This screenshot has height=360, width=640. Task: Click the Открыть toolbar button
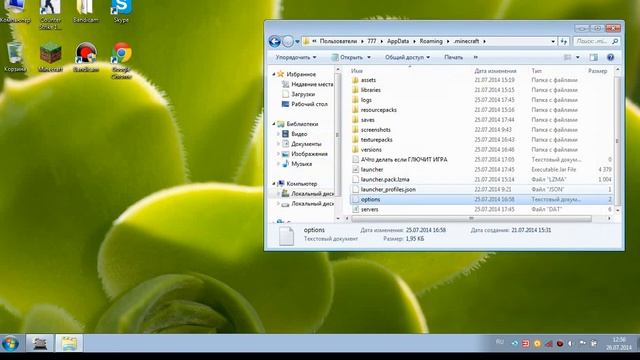click(347, 58)
